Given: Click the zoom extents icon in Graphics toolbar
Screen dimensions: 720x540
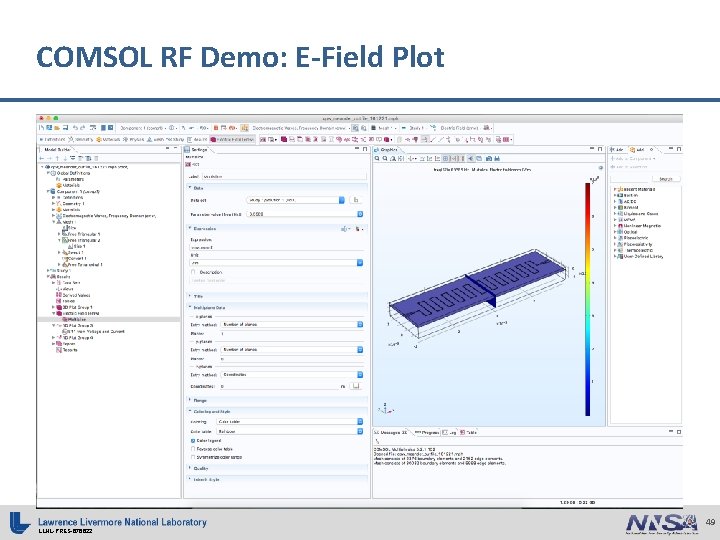Looking at the screenshot, I should (x=400, y=158).
